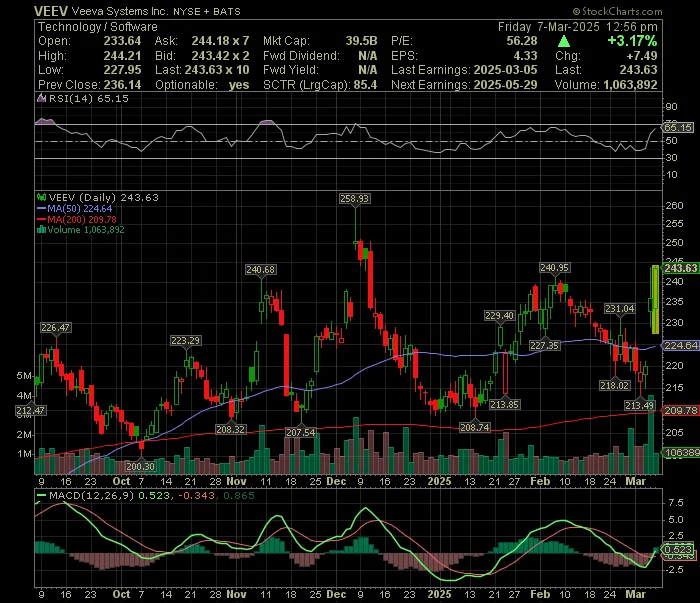Click the 223.29 price high label

186,341
